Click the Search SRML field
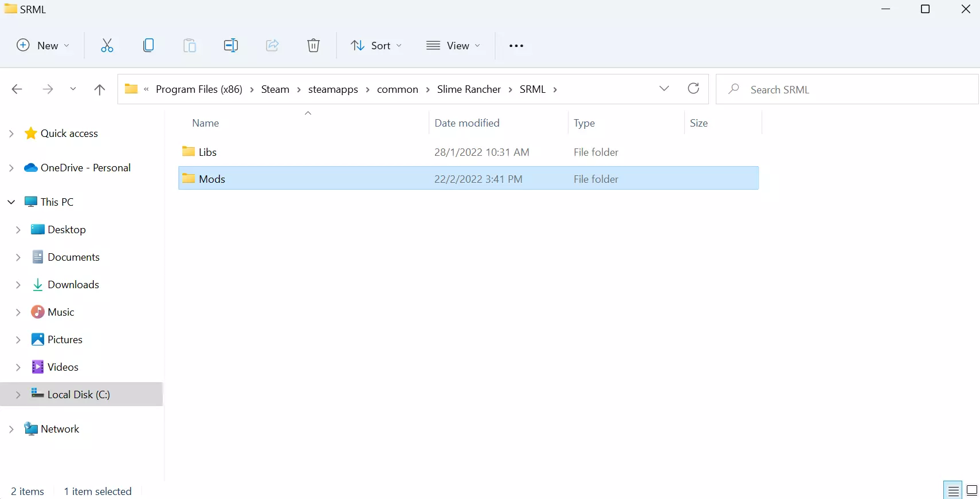The height and width of the screenshot is (499, 980). [x=847, y=89]
